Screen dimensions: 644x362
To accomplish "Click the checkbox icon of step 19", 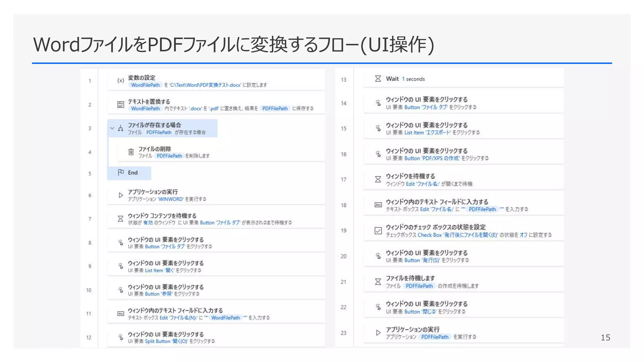I will pyautogui.click(x=378, y=231).
